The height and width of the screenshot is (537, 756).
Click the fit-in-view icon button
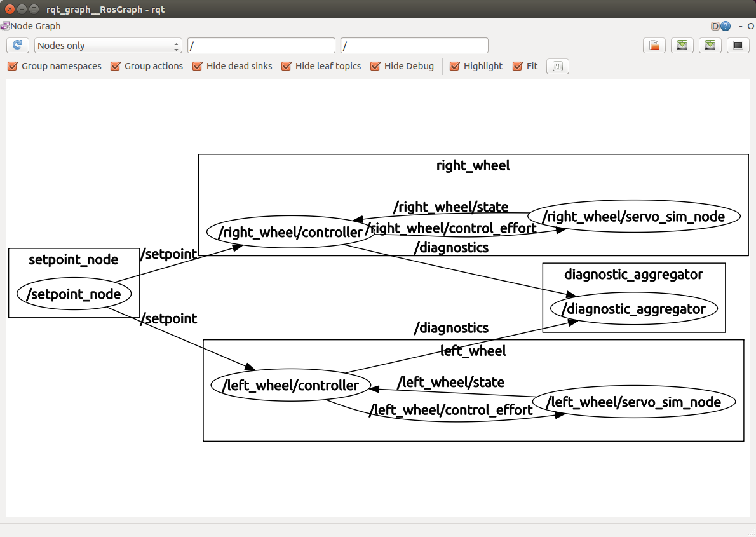coord(557,66)
